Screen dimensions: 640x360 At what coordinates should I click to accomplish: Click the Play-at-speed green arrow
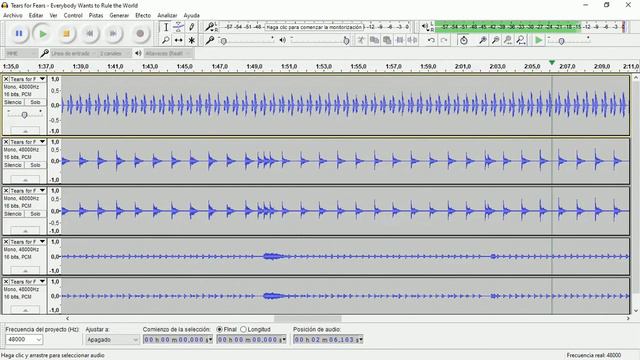(539, 40)
